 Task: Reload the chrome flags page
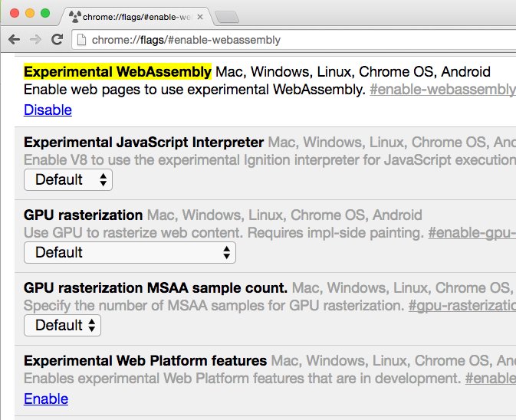click(x=58, y=39)
